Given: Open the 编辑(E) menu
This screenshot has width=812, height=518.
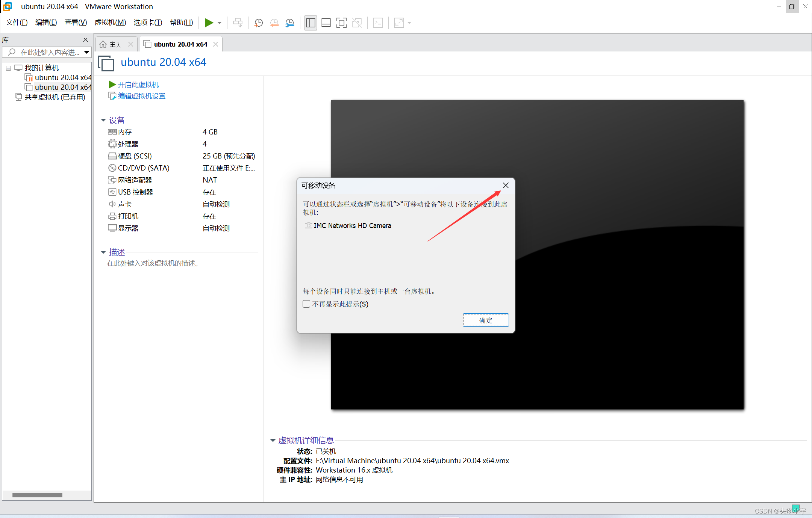Looking at the screenshot, I should click(x=46, y=23).
